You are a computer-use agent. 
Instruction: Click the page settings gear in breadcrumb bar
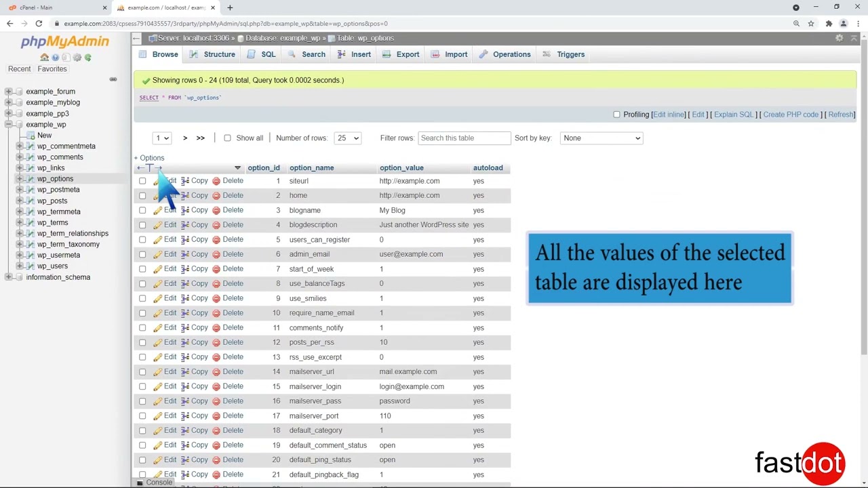tap(840, 38)
